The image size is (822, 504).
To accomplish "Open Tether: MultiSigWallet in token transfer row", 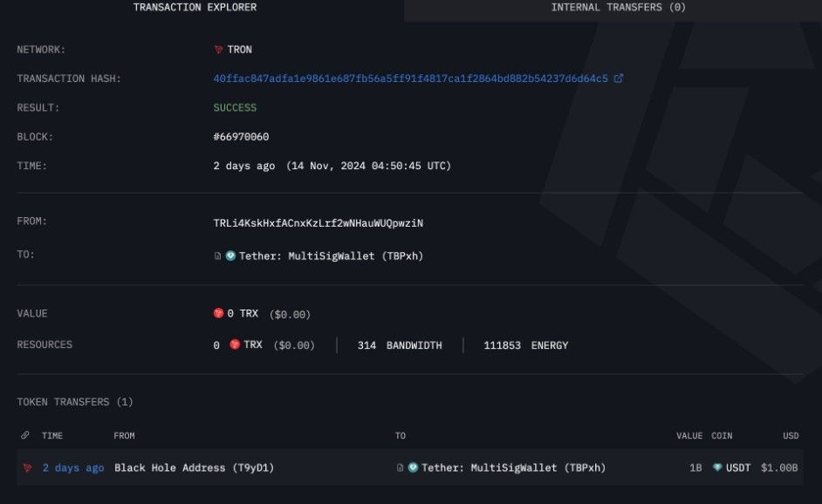I will (x=513, y=468).
